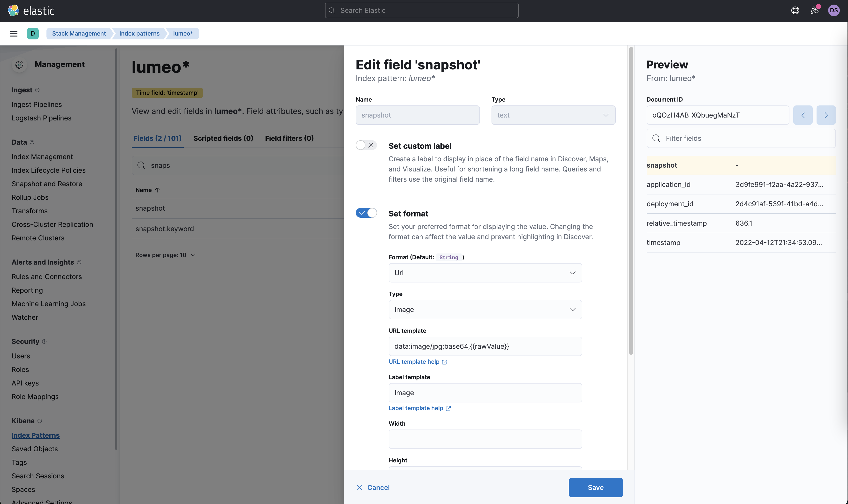Open the hamburger navigation menu
848x504 pixels.
[x=14, y=33]
